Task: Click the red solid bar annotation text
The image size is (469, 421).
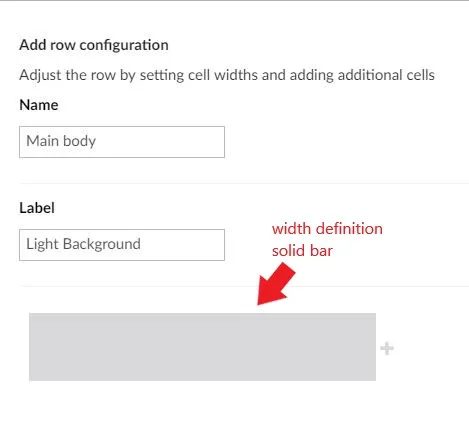Action: point(302,251)
